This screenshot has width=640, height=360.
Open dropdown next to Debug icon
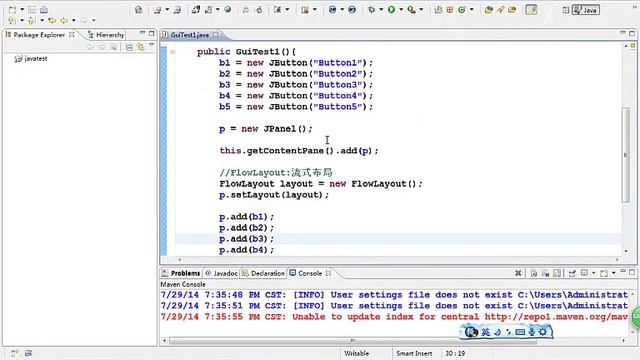point(381,9)
